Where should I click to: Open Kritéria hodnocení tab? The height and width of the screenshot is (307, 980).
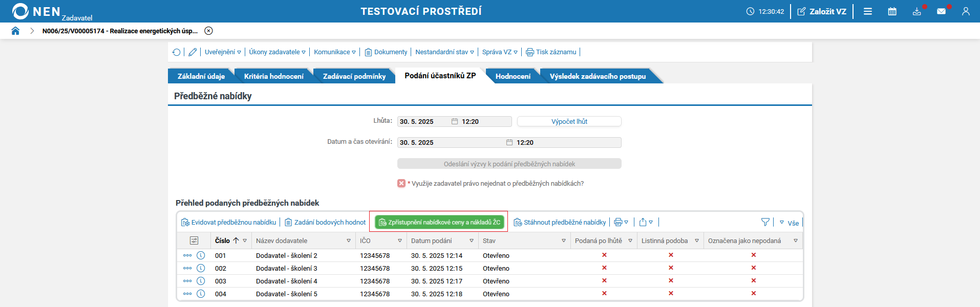273,76
